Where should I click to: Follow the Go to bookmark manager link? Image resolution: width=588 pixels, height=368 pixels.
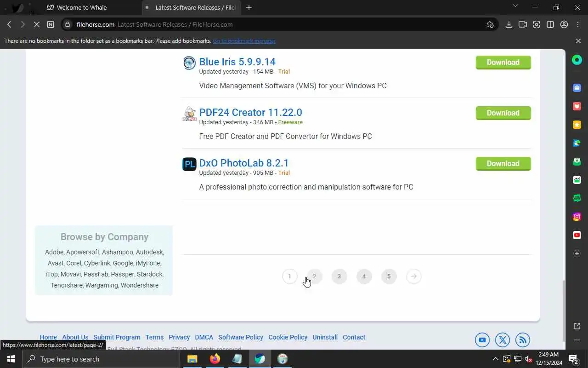pyautogui.click(x=244, y=41)
